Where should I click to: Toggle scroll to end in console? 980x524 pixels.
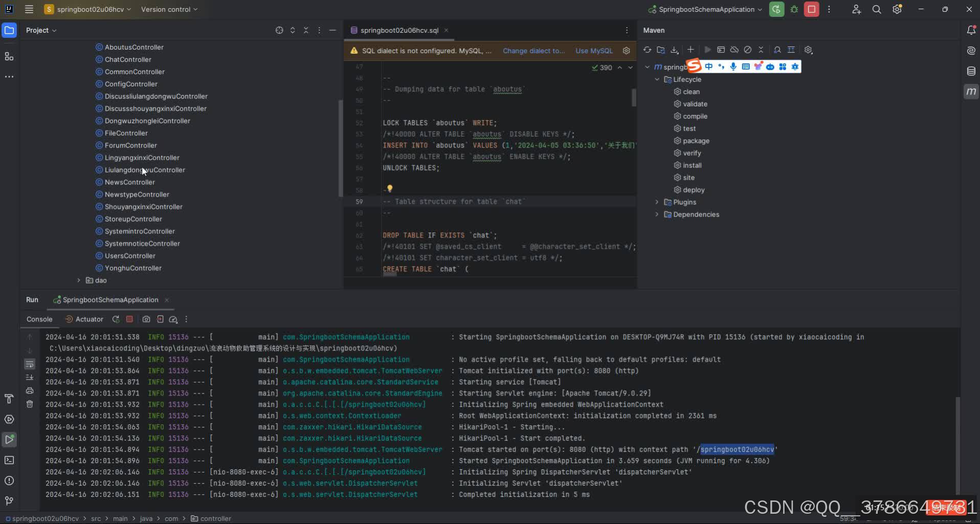30,378
